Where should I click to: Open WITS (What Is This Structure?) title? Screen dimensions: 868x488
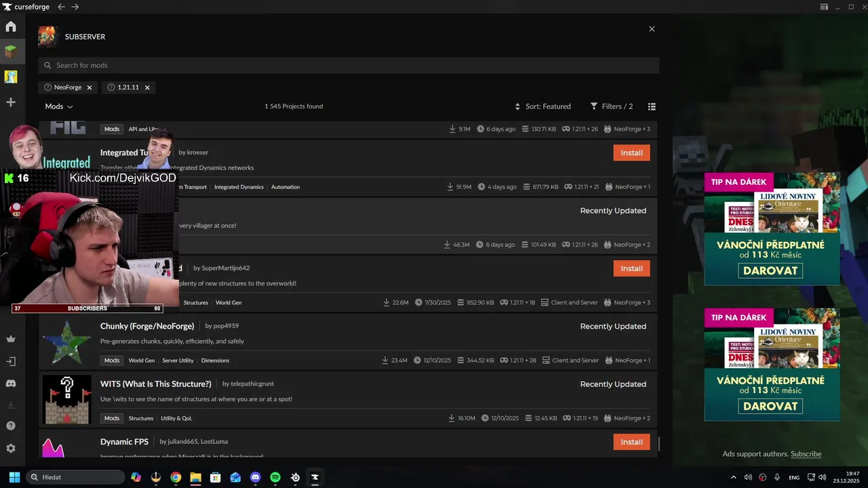(156, 384)
